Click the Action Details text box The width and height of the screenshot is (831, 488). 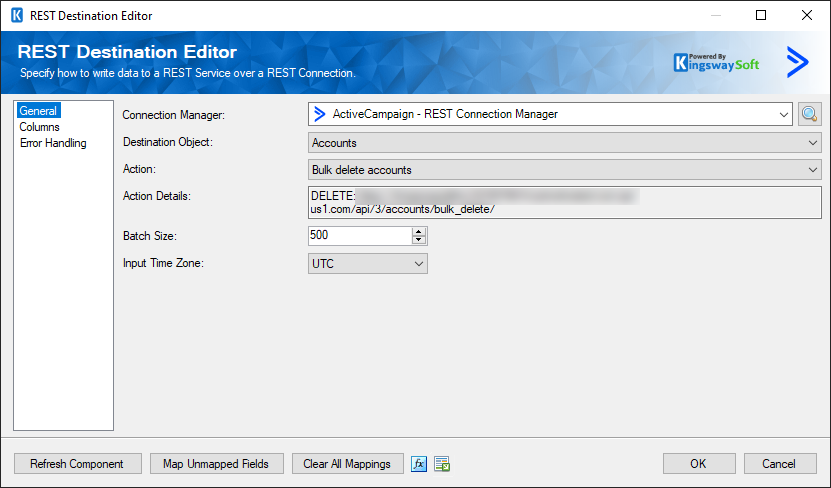[564, 202]
